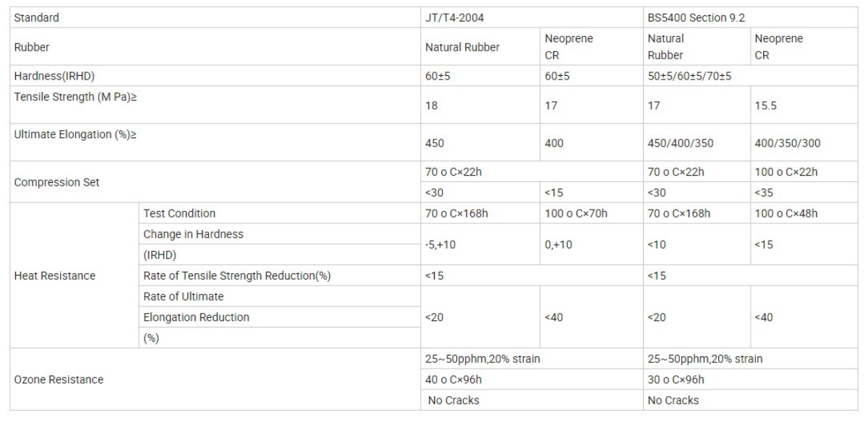Select the Ultimate Elongation (%) row label
868x425 pixels.
(x=74, y=135)
